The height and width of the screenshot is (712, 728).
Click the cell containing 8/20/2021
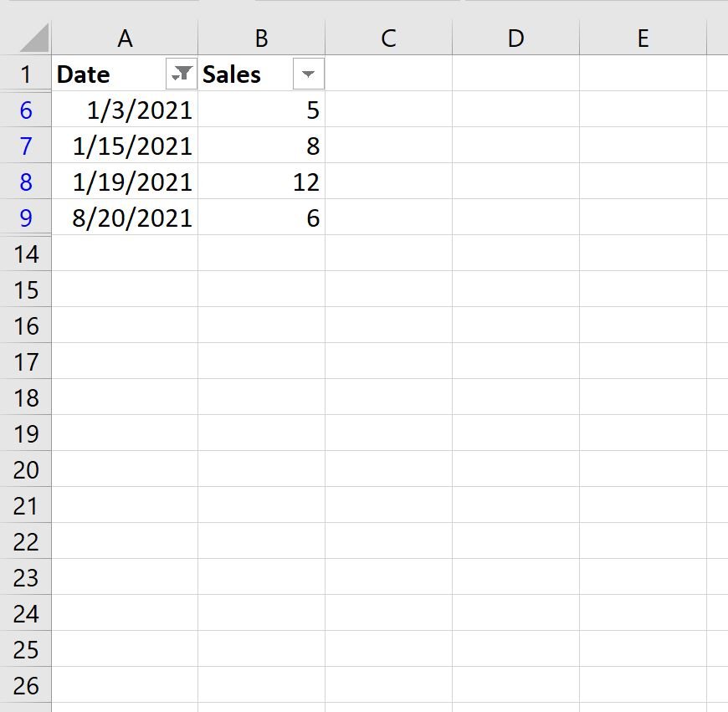(x=125, y=218)
